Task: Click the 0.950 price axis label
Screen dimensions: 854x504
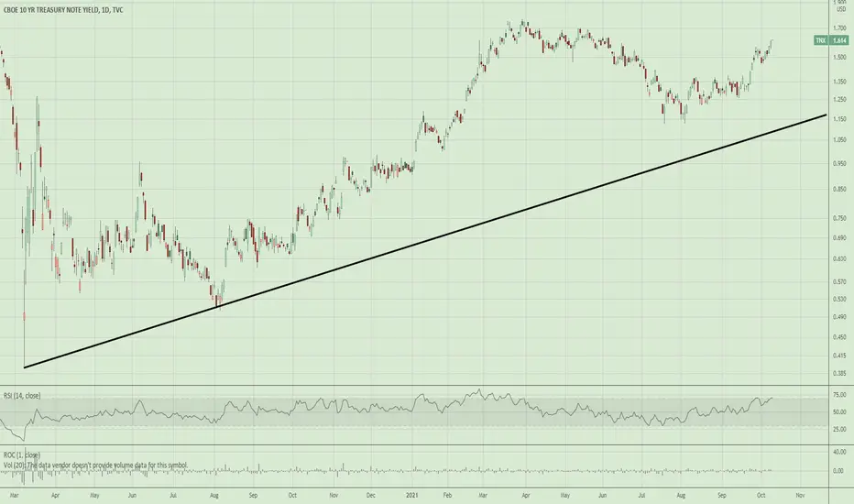Action: (x=839, y=163)
